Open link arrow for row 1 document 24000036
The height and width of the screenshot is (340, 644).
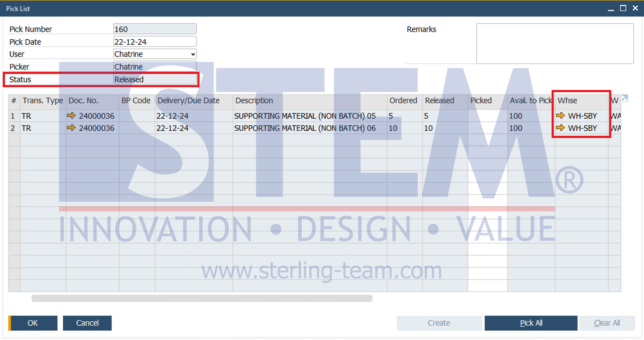point(72,116)
